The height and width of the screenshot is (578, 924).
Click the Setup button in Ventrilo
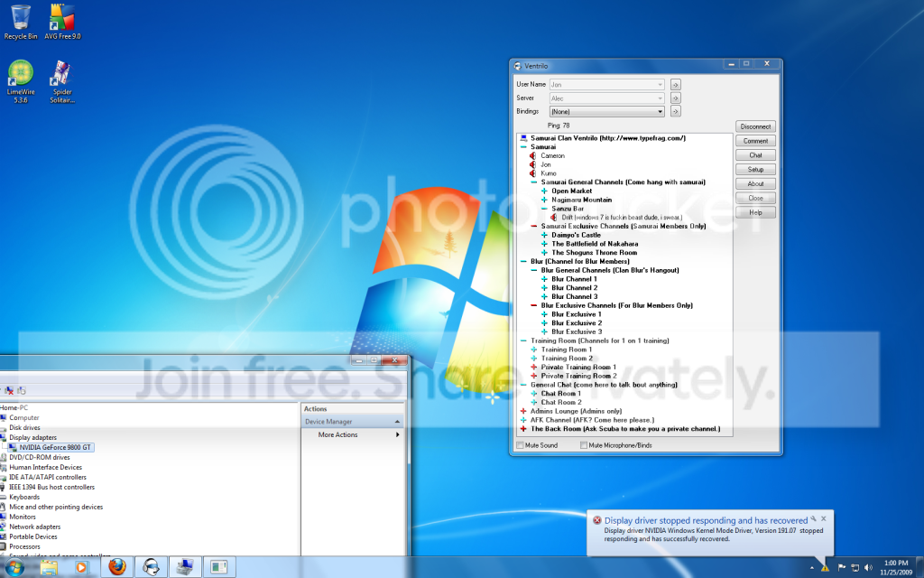(755, 169)
